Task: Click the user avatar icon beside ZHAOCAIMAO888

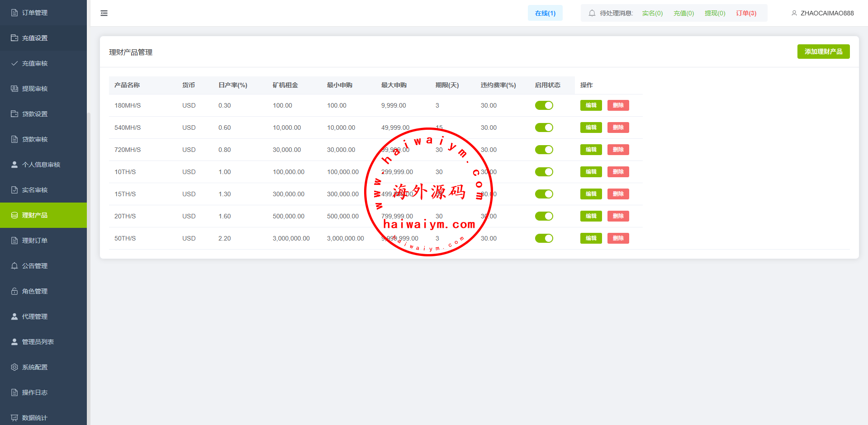Action: 794,13
